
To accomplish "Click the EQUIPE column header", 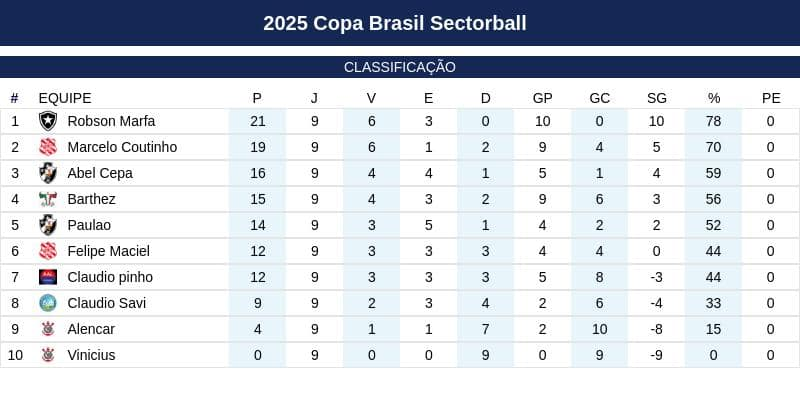I will point(65,98).
